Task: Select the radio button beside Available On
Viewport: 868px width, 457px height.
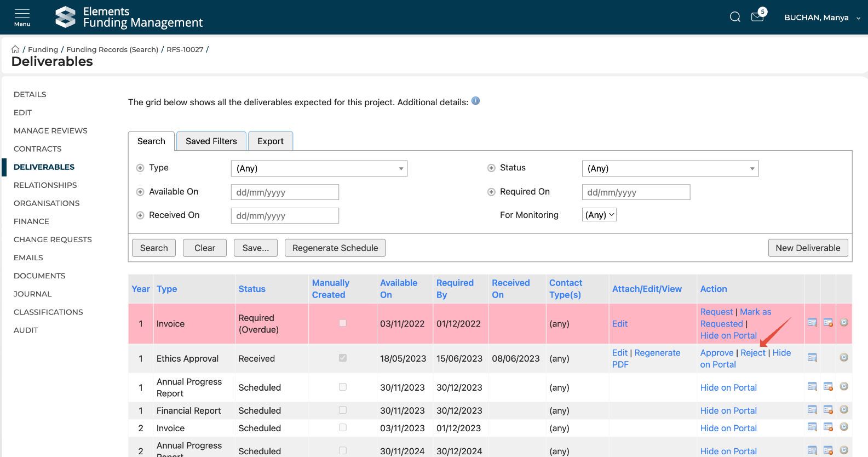Action: point(140,192)
